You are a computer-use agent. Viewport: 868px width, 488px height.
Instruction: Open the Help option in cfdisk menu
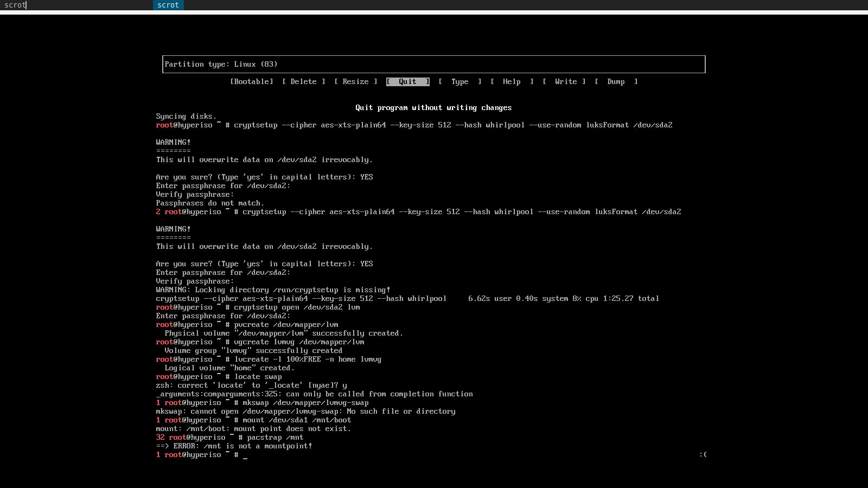point(512,82)
